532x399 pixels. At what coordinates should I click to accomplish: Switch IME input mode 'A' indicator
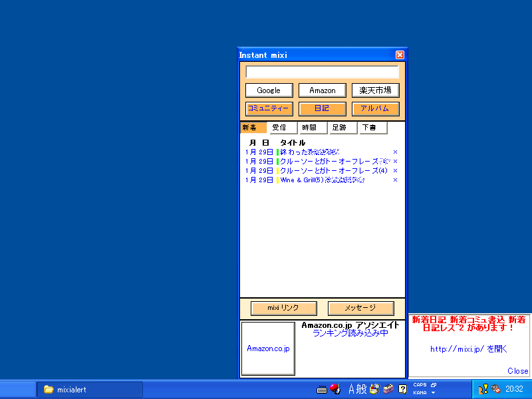[352, 389]
